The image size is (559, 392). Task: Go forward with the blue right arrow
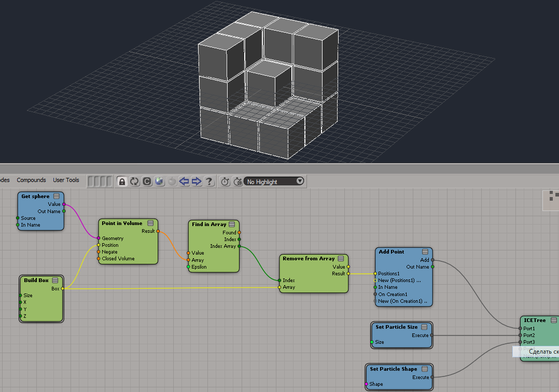point(197,181)
